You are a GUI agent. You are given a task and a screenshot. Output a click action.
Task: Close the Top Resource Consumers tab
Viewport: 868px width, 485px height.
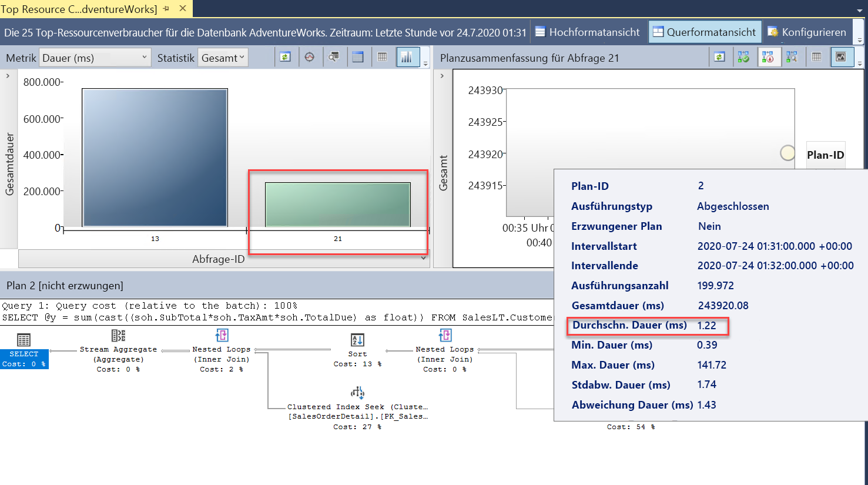coord(183,8)
